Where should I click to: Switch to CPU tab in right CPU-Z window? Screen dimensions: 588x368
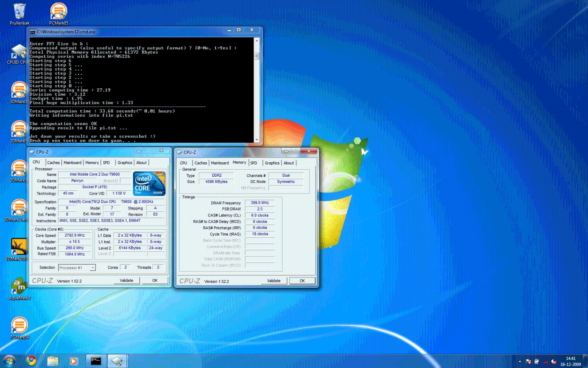click(x=183, y=163)
